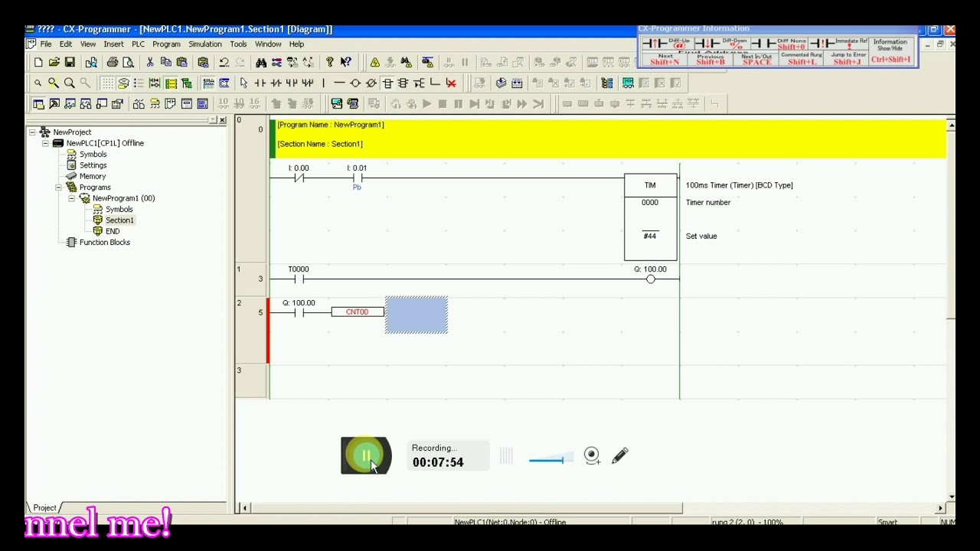Click the webcam icon in recorder bar
This screenshot has height=551, width=980.
592,456
